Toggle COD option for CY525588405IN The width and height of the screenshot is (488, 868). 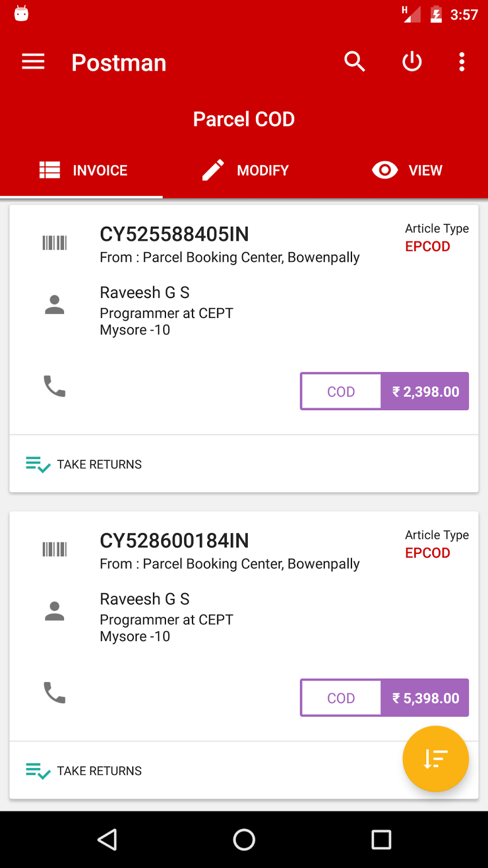341,391
